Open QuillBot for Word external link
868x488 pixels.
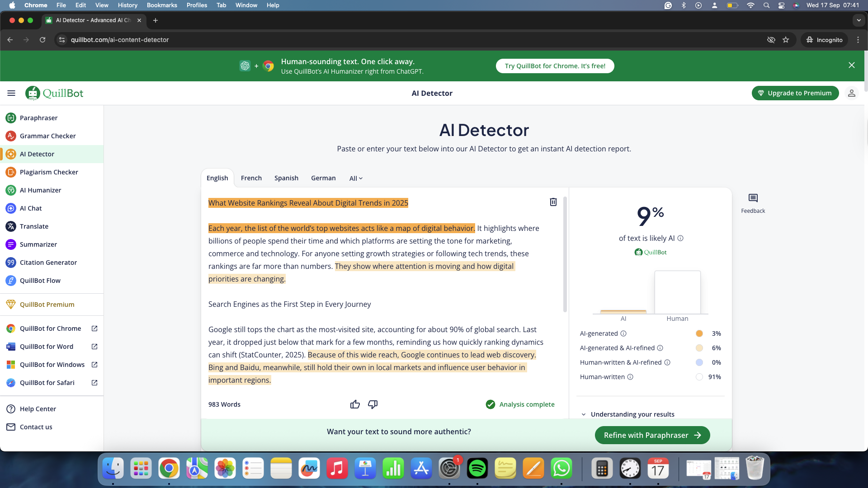94,347
